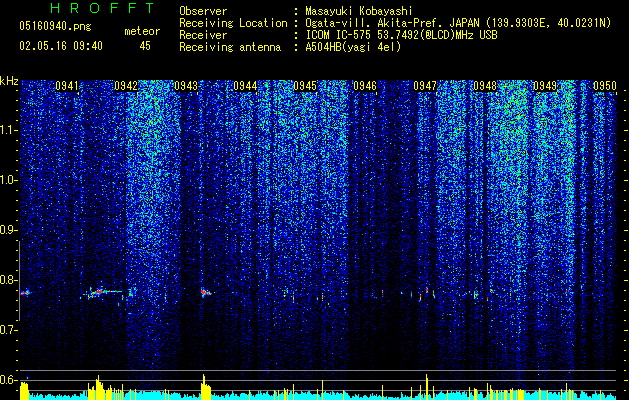Click the 'Receiving Location' label
This screenshot has width=629, height=400.
pyautogui.click(x=233, y=23)
